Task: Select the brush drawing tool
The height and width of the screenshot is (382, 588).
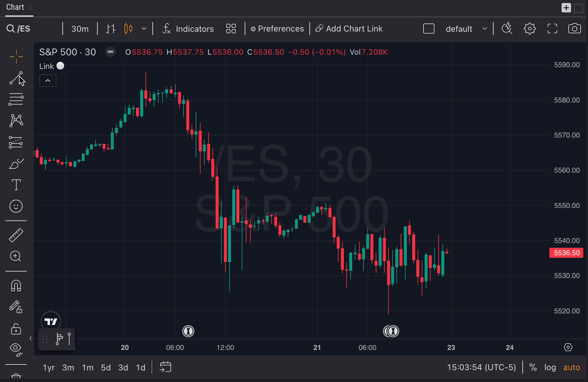Action: coord(16,163)
